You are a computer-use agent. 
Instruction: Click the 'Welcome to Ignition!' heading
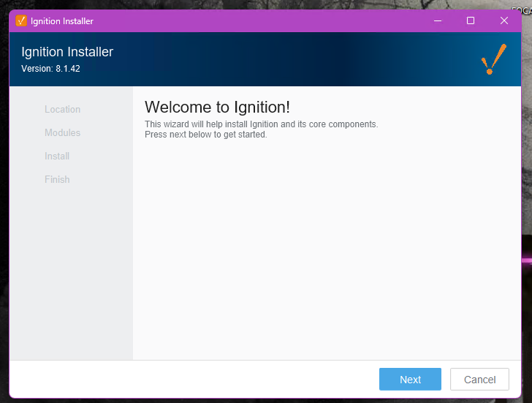tap(217, 108)
